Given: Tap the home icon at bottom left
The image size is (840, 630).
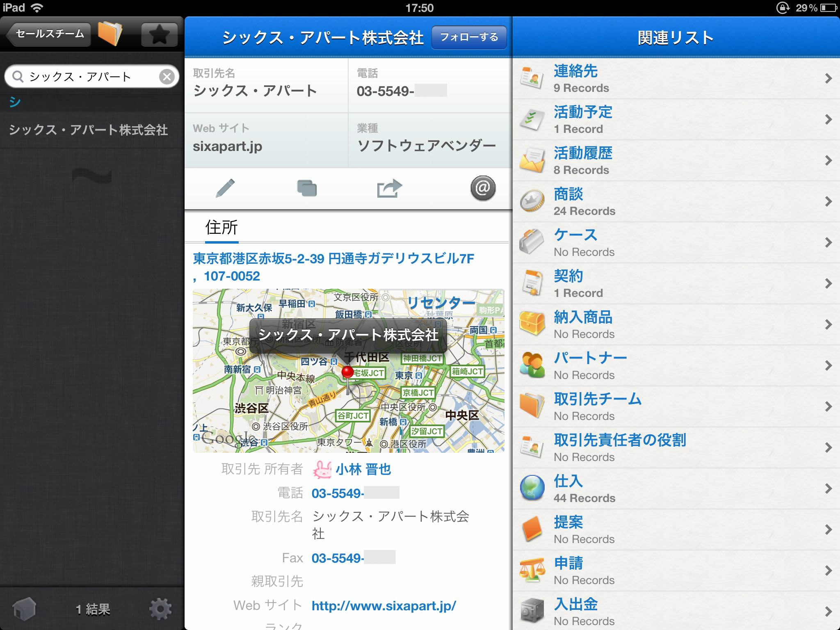Looking at the screenshot, I should pyautogui.click(x=24, y=609).
